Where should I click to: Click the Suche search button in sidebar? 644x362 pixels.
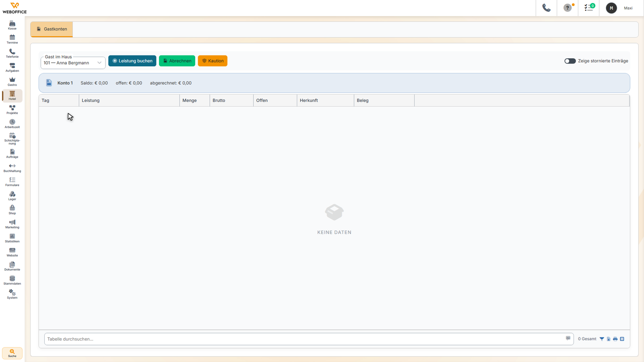click(12, 353)
